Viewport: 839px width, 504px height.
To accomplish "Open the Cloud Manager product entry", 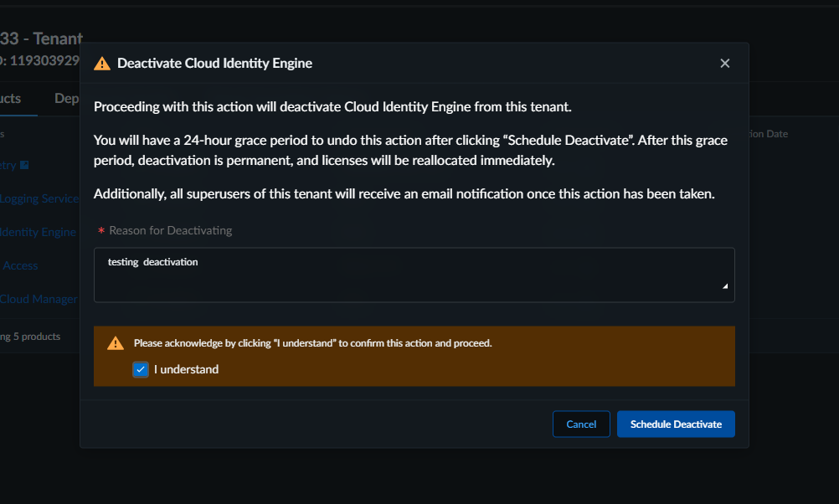I will pos(39,299).
